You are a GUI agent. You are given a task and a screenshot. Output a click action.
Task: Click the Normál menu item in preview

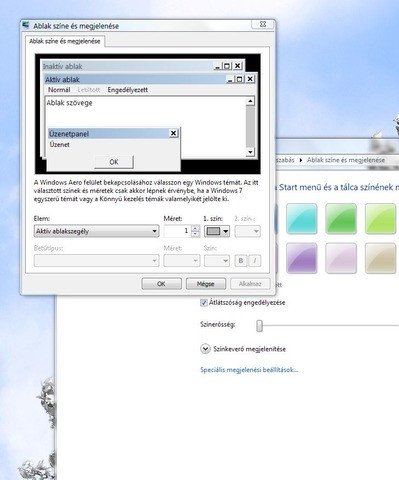click(x=59, y=90)
